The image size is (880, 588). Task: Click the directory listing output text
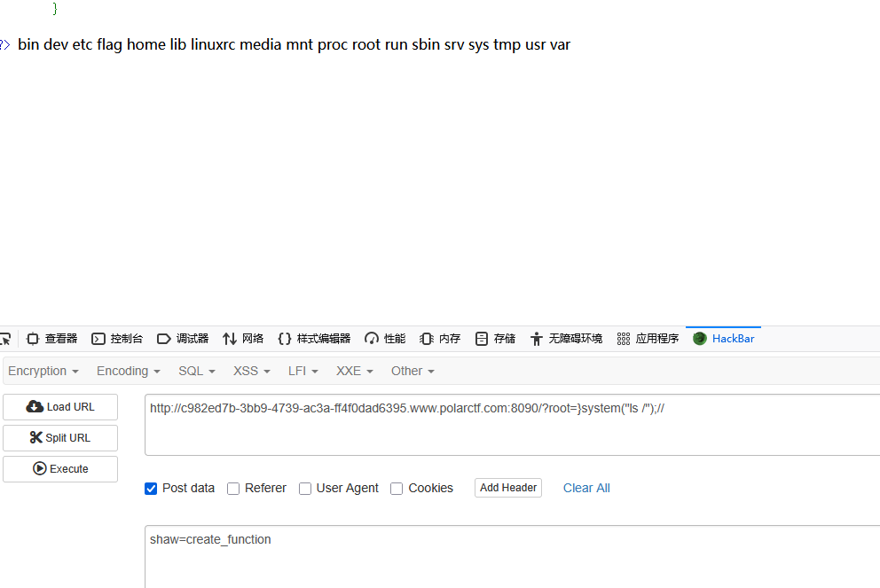[294, 44]
